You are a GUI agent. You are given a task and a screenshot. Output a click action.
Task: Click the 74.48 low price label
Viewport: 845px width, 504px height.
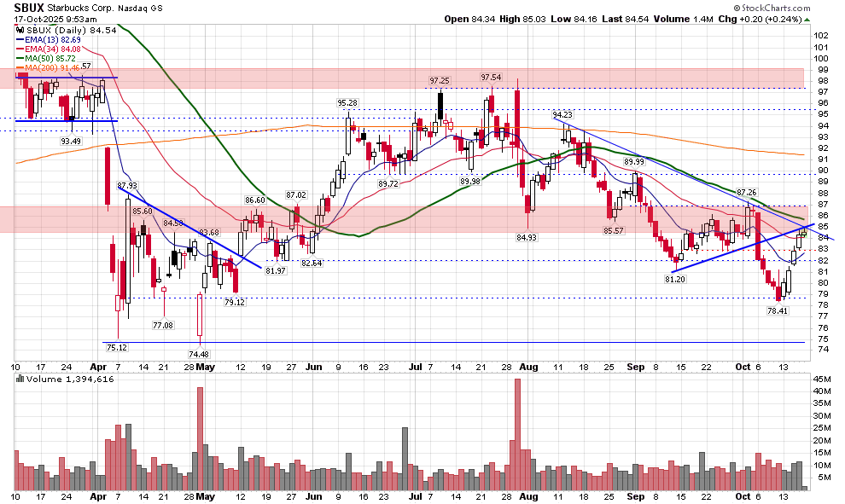click(x=200, y=354)
